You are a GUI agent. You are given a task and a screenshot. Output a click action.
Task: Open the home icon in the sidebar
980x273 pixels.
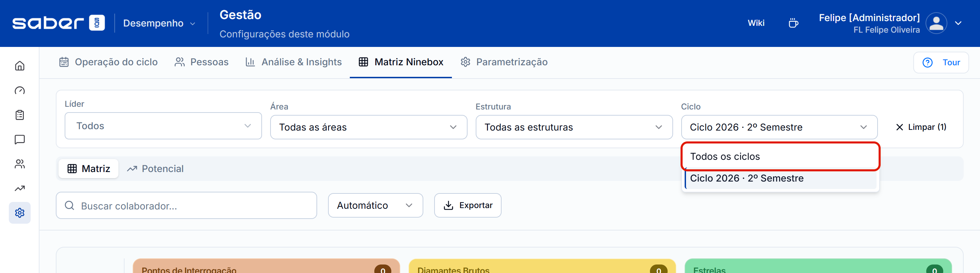pyautogui.click(x=20, y=66)
